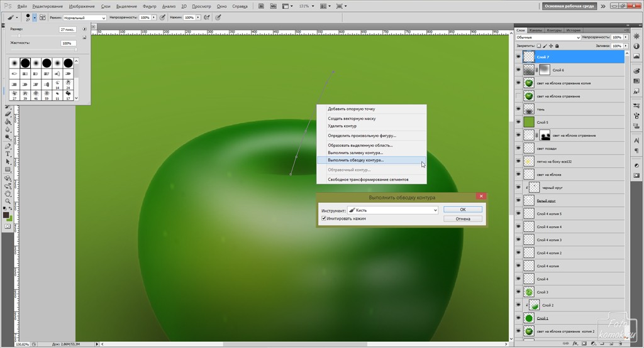This screenshot has width=644, height=348.
Task: Choose Выполнить заливку контура from the context menu
Action: coord(355,153)
